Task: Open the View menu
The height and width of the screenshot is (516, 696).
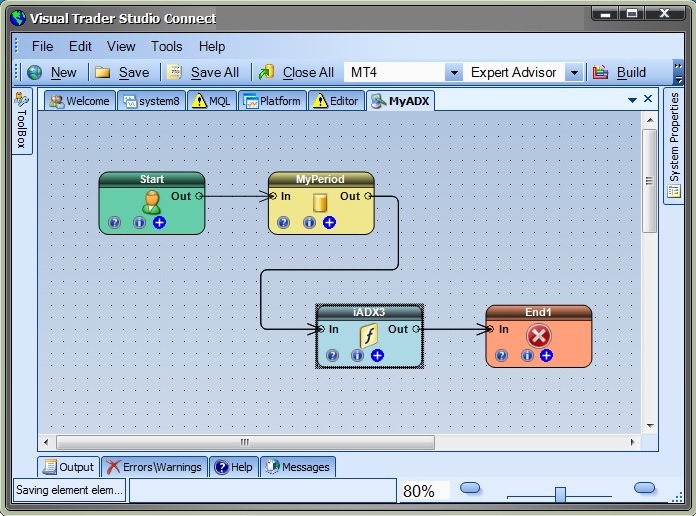Action: point(121,46)
